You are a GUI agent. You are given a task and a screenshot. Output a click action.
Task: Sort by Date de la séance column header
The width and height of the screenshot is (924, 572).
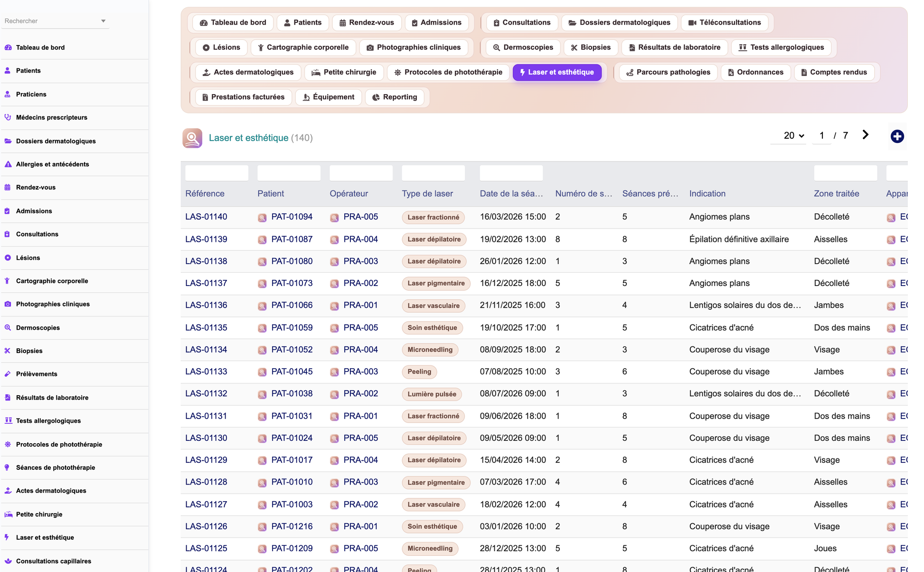(x=511, y=194)
